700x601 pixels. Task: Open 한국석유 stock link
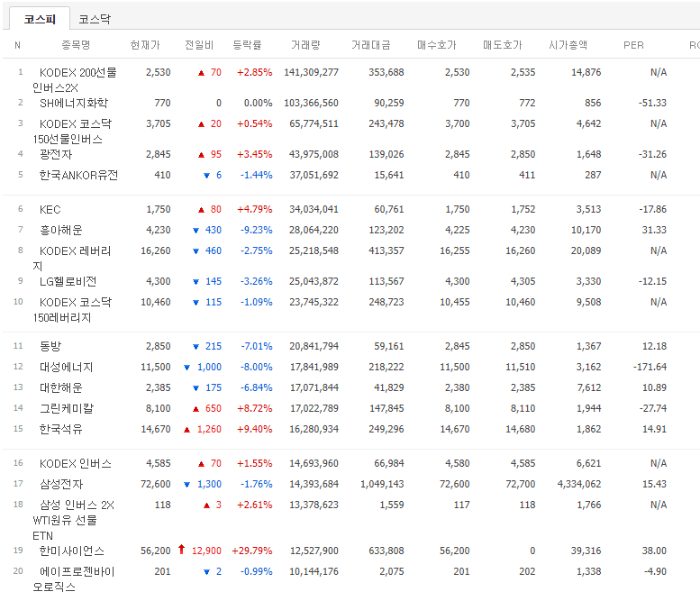click(61, 429)
